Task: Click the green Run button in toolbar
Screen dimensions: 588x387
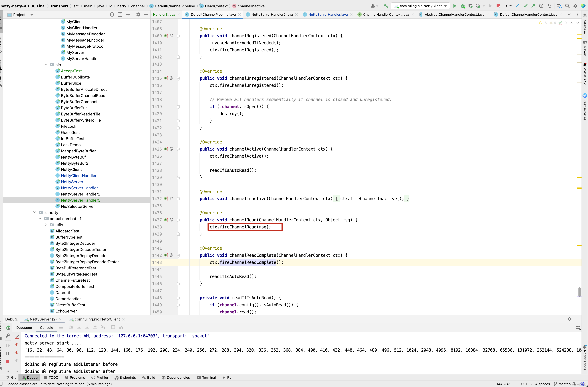Action: pos(455,6)
